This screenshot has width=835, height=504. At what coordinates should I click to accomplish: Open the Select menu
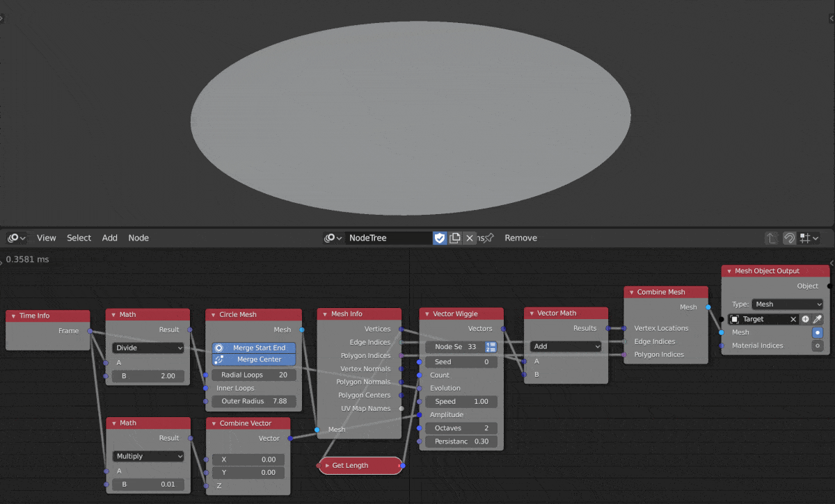pos(79,238)
